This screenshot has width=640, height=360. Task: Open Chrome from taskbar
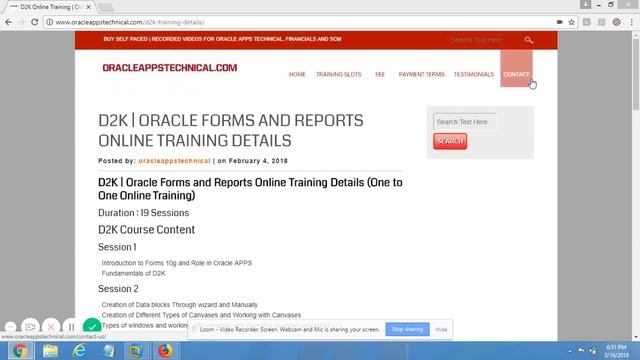pos(20,351)
